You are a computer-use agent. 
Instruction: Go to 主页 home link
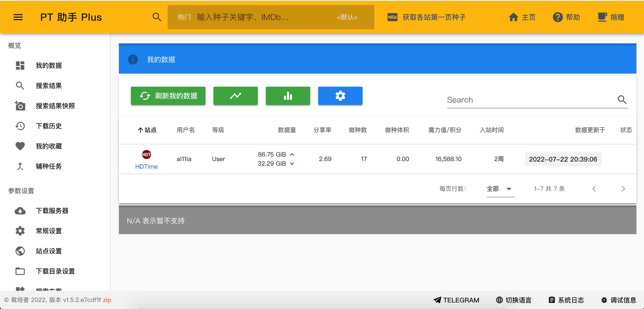coord(522,17)
